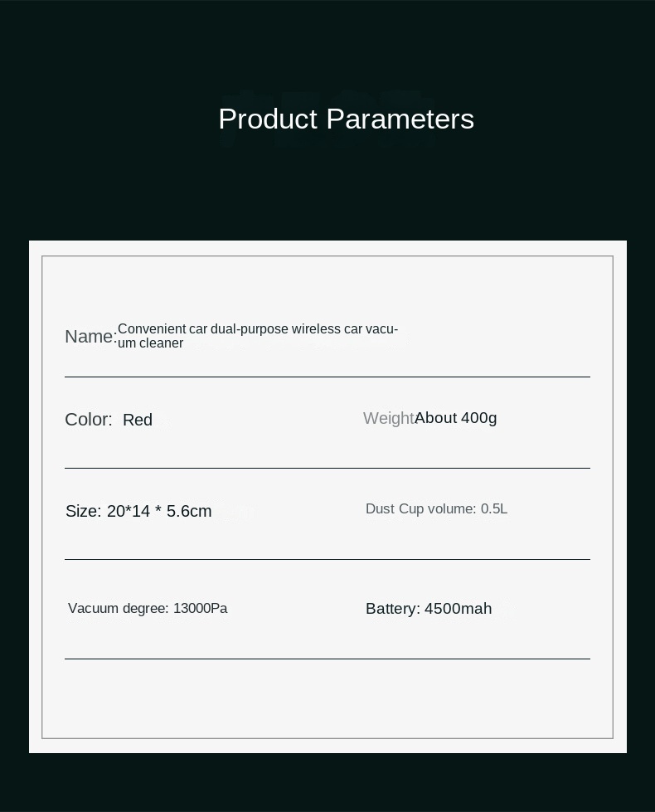Click the Product Parameters heading
The width and height of the screenshot is (655, 812).
[346, 119]
